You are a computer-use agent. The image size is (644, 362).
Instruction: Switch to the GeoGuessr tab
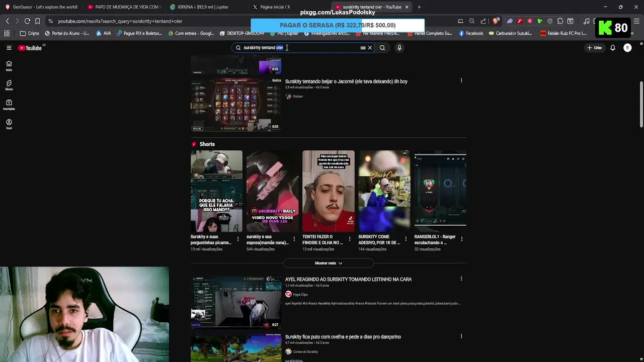coord(41,7)
